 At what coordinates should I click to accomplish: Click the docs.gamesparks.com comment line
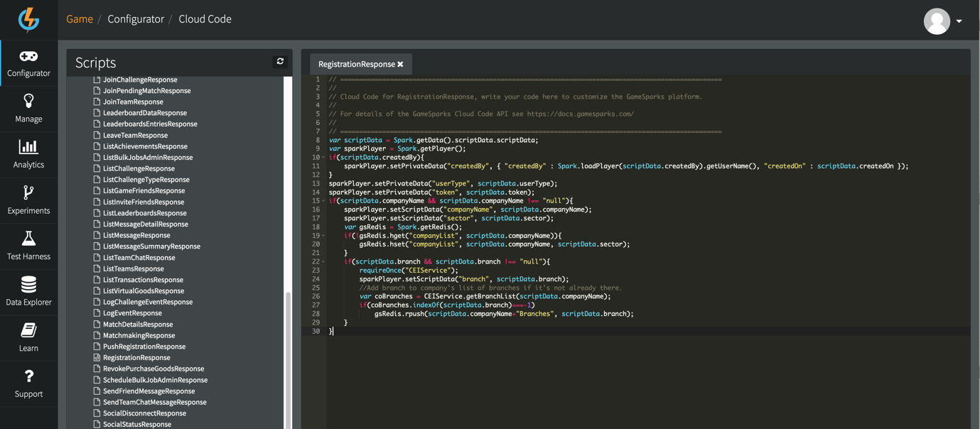point(481,114)
